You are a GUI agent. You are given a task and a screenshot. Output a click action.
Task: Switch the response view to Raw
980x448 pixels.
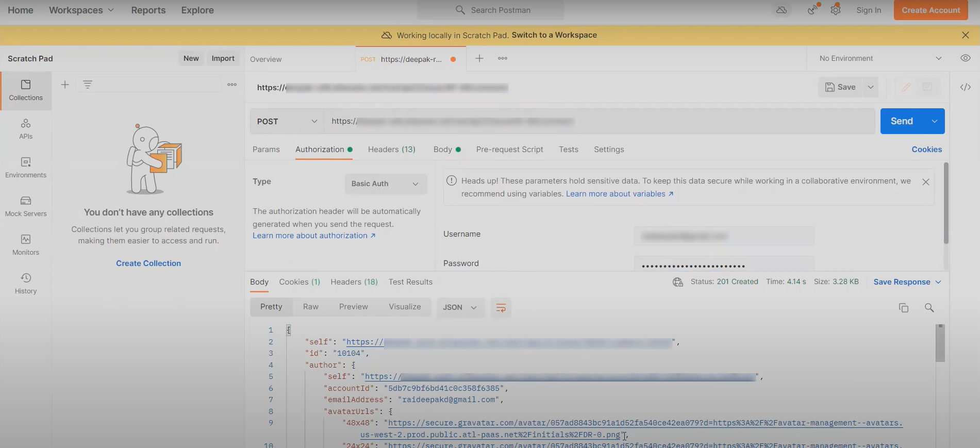click(x=310, y=307)
